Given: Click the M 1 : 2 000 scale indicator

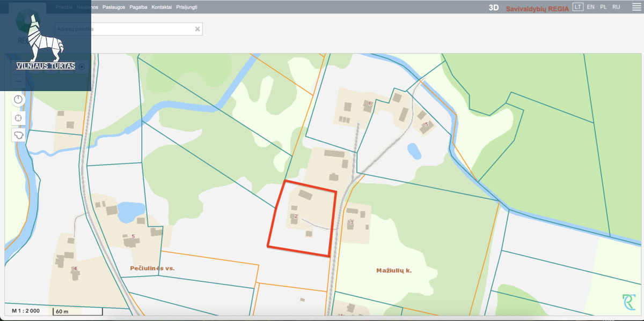Looking at the screenshot, I should [25, 311].
